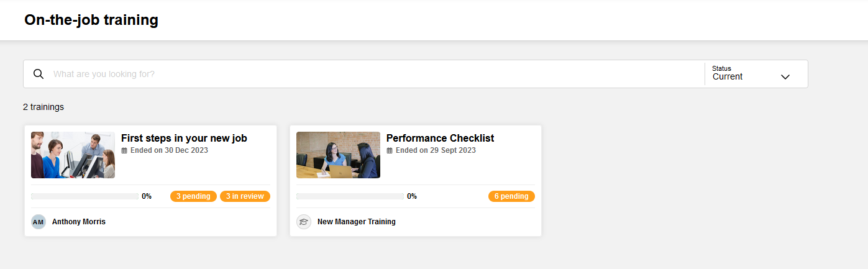This screenshot has height=269, width=868.
Task: Open the Performance Checklist training
Action: pyautogui.click(x=440, y=138)
